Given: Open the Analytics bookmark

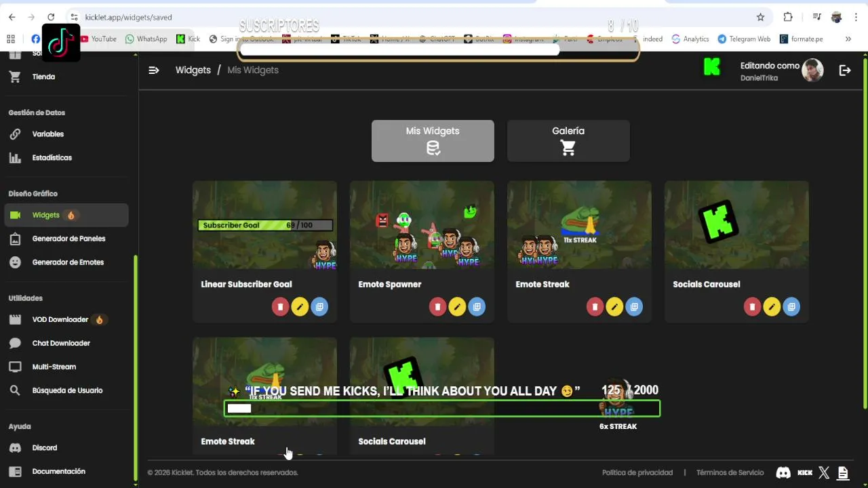Looking at the screenshot, I should coord(690,39).
